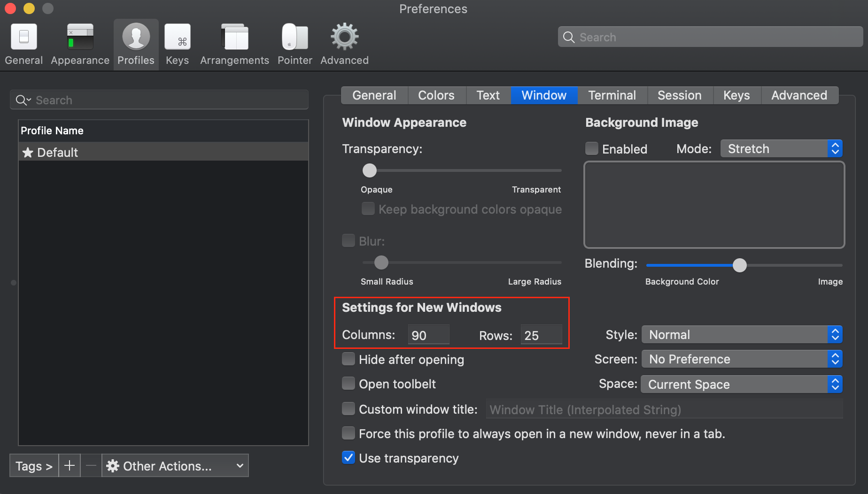Click magnifier icon in profile search
Image resolution: width=868 pixels, height=494 pixels.
pos(23,100)
